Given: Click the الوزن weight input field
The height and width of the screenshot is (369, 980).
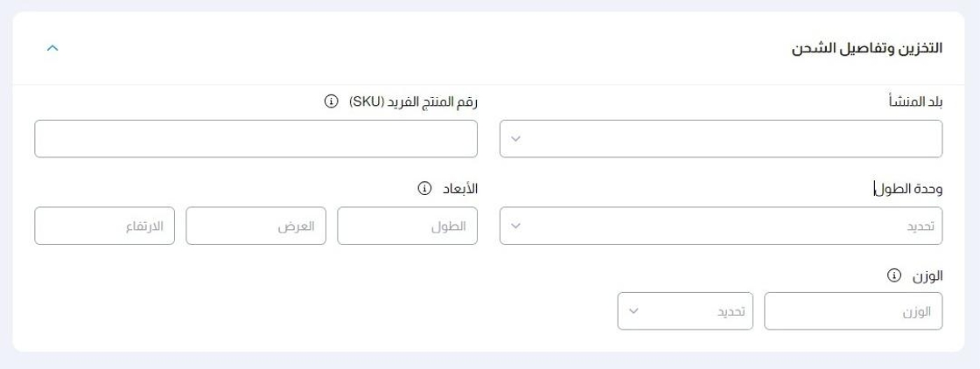Looking at the screenshot, I should point(853,311).
